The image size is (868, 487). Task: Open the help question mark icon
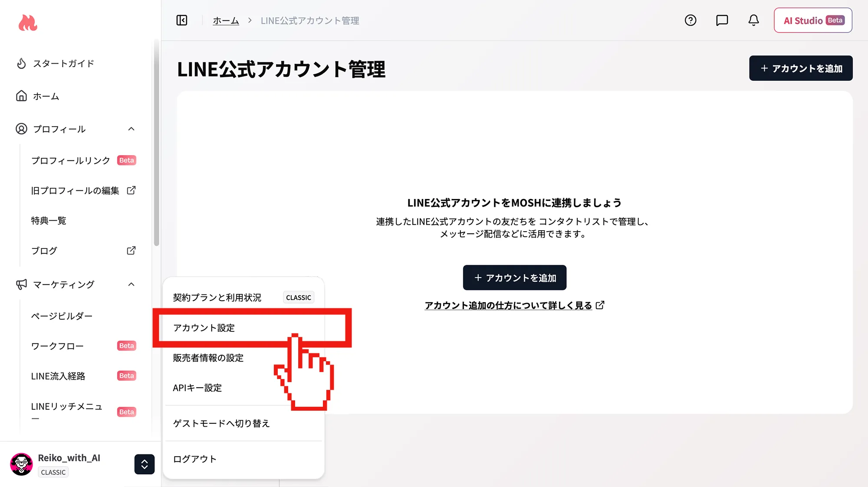tap(690, 20)
